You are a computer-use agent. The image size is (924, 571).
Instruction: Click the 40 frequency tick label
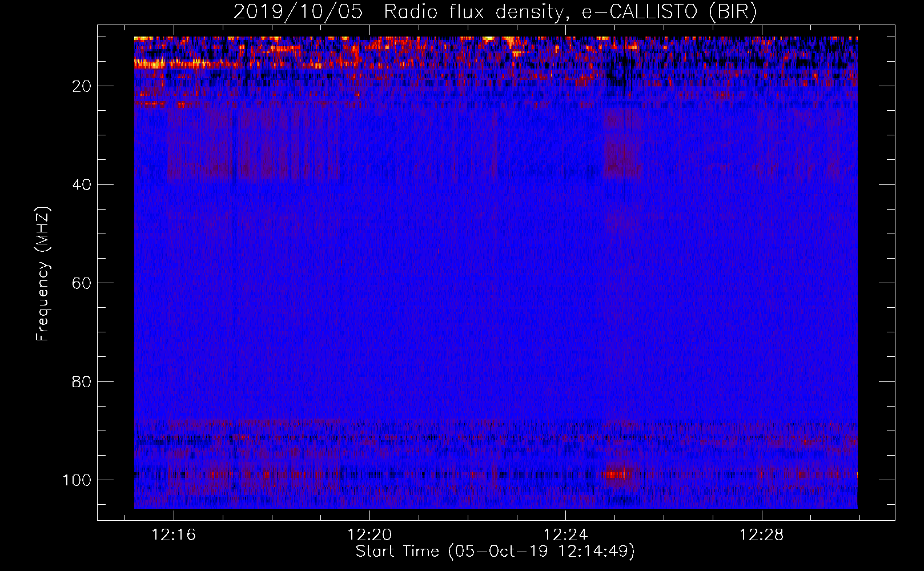(x=82, y=184)
